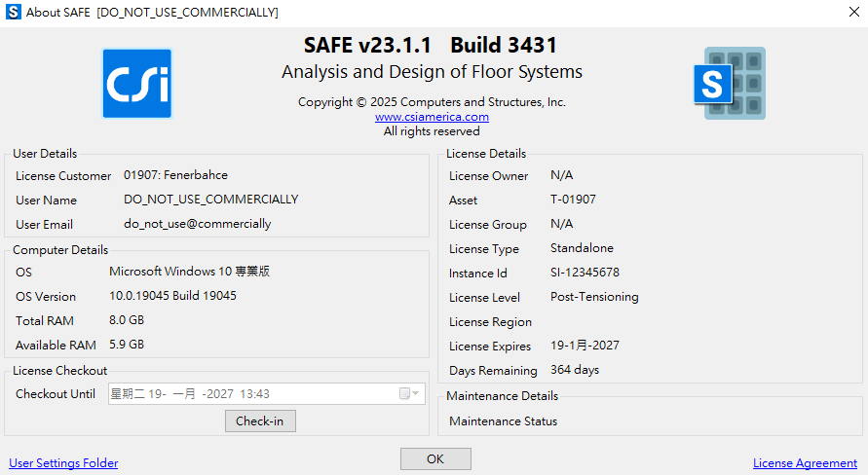Click the License Customer label
This screenshot has height=475, width=868.
pos(63,176)
